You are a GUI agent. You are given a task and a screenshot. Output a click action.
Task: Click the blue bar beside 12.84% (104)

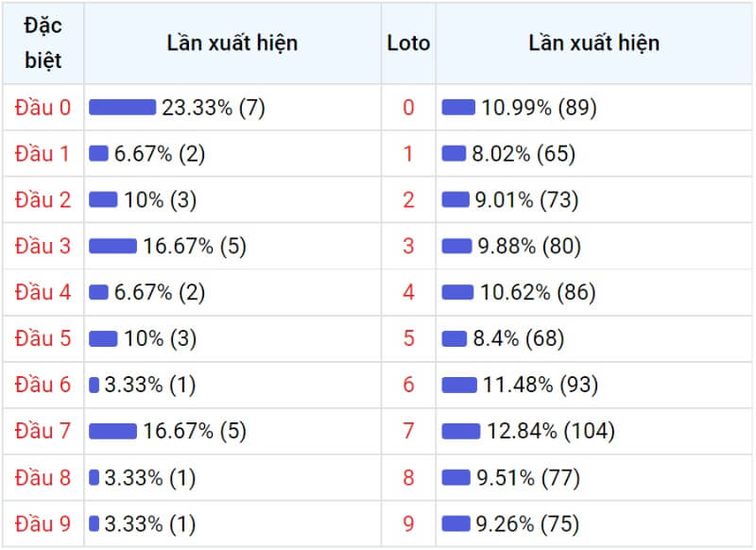(461, 431)
